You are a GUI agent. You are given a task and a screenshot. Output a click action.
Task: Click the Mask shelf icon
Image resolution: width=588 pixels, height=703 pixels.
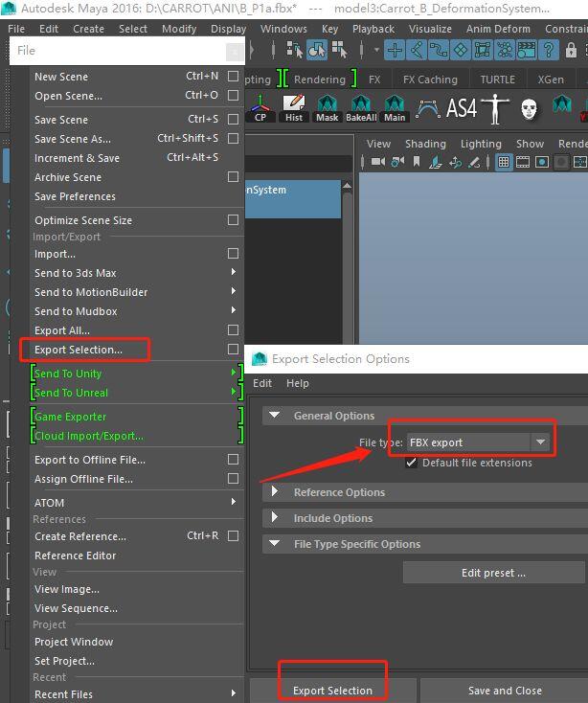pyautogui.click(x=328, y=108)
